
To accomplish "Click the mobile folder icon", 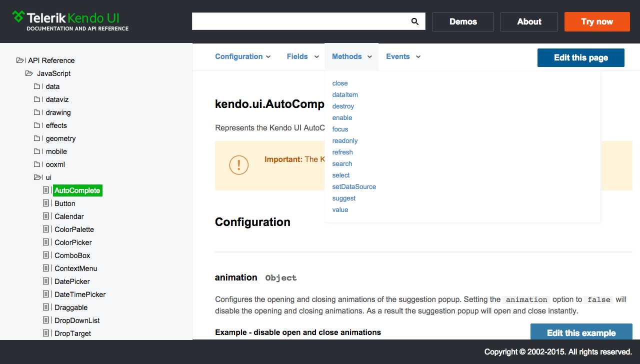I will tap(37, 151).
